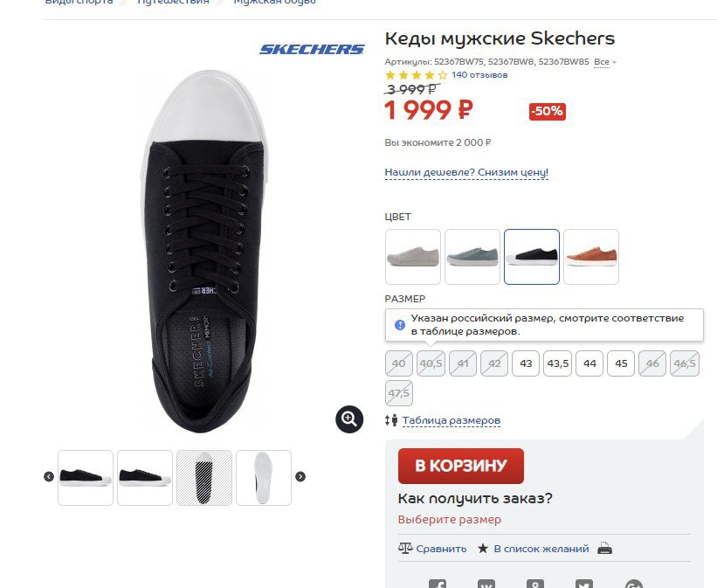Screen dimensions: 717x588
Task: Open Мужская обувь breadcrumb
Action: click(275, 3)
